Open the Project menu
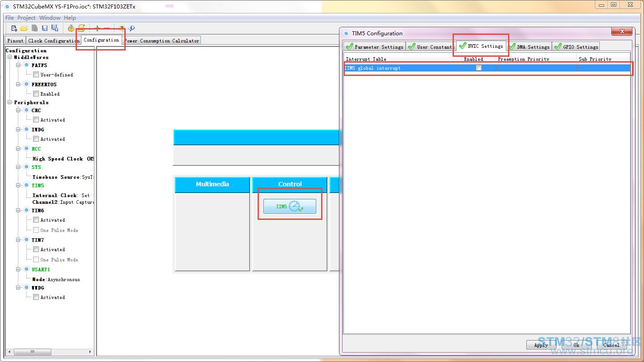Screen dimensions: 644x362 point(26,18)
